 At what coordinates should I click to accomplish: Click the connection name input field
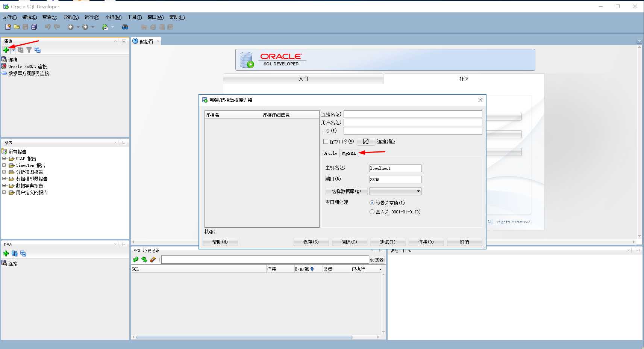coord(413,114)
